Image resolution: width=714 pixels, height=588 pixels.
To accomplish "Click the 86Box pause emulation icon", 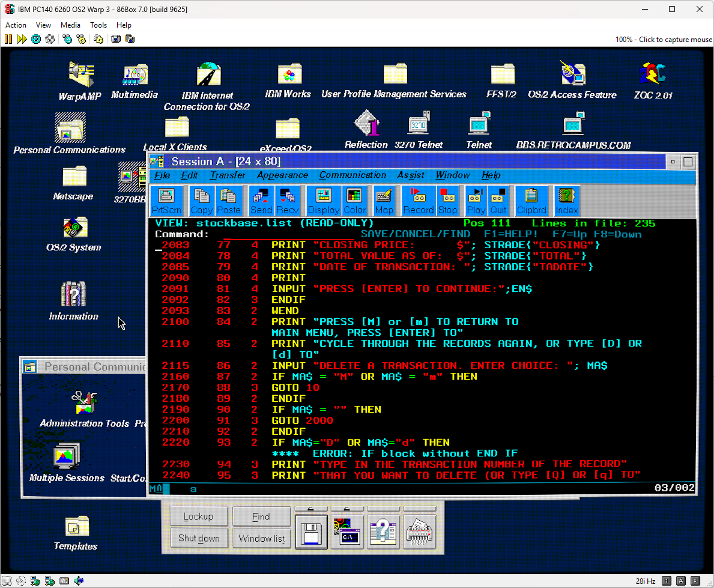I will (x=8, y=39).
